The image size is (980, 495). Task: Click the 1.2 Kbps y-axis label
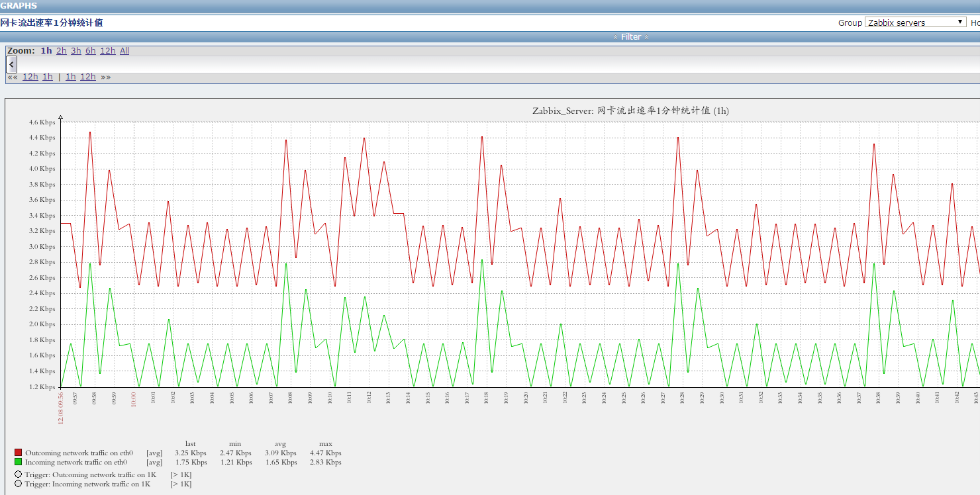coord(42,386)
